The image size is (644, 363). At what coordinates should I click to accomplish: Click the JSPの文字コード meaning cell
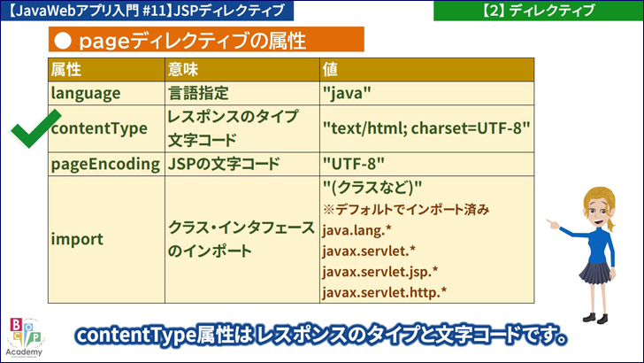point(224,164)
